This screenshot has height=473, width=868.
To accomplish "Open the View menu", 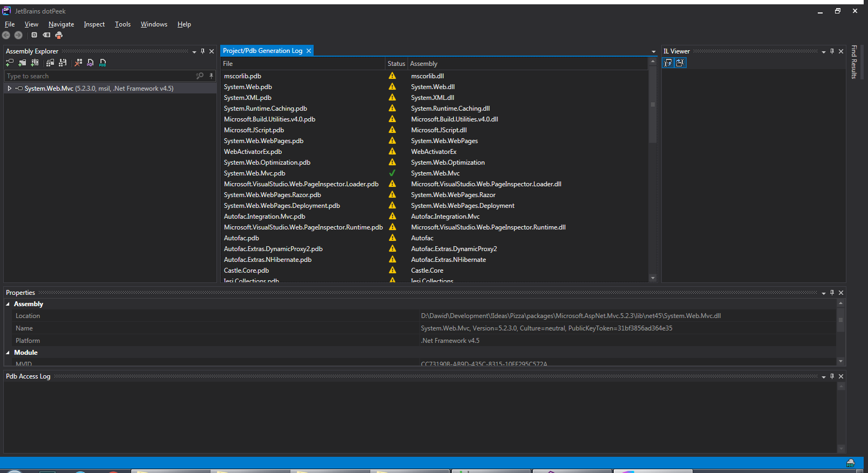I will [x=31, y=24].
